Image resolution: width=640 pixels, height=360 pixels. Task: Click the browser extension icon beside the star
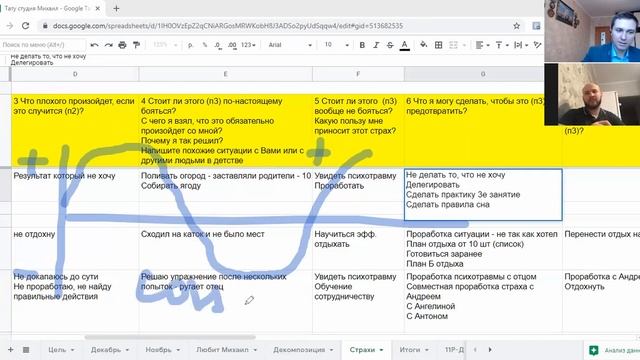(536, 26)
